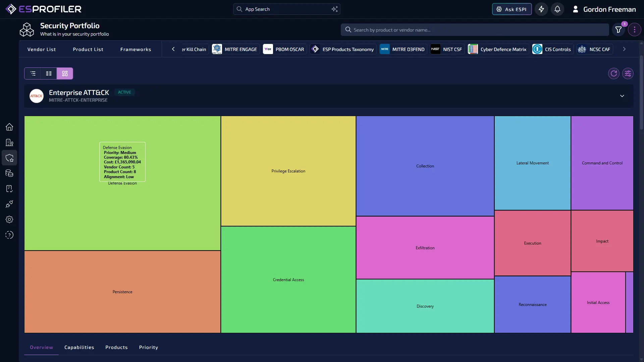Open the notifications bell icon

click(x=557, y=9)
